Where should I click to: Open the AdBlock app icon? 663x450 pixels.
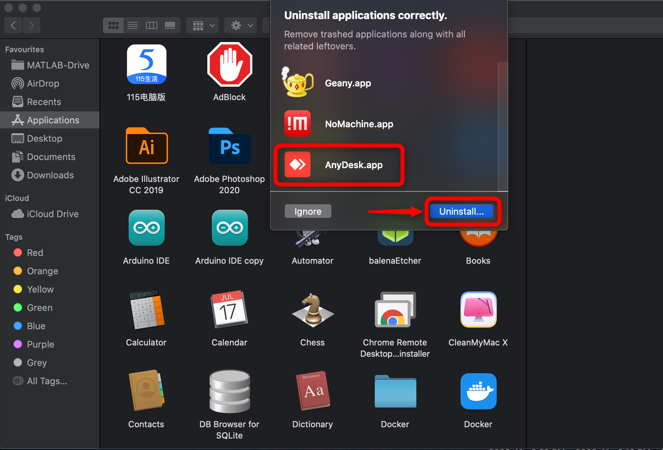[x=229, y=66]
